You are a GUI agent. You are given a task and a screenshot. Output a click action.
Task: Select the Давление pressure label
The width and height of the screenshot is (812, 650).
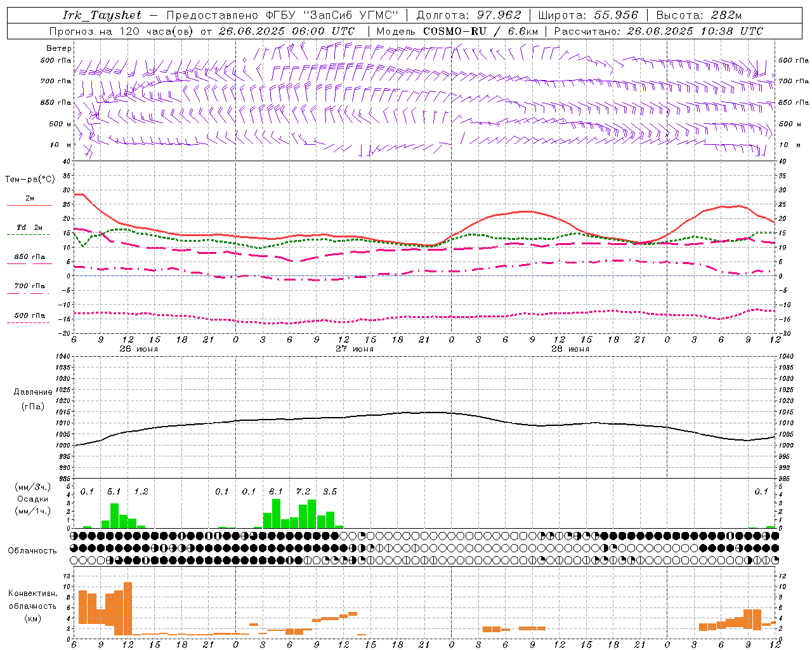pos(33,392)
